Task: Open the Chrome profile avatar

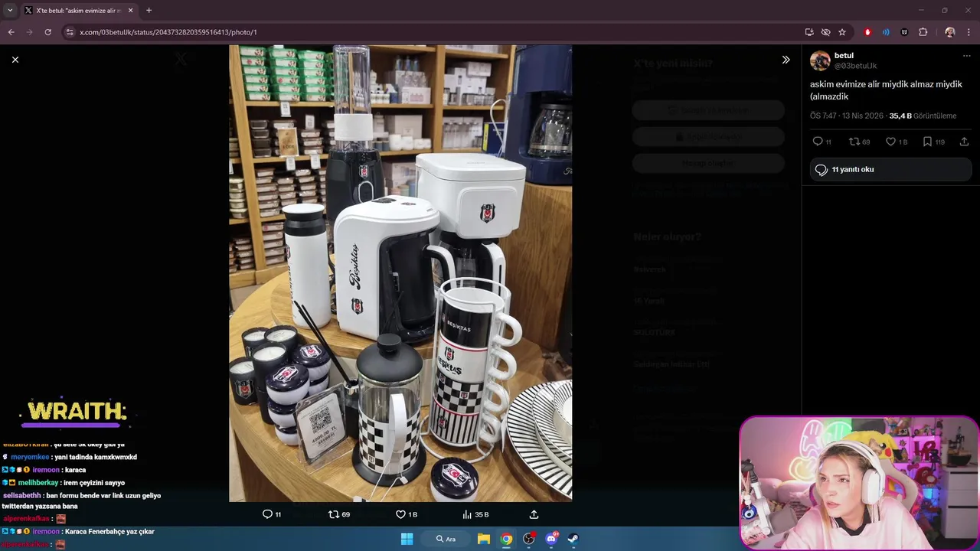Action: 950,32
